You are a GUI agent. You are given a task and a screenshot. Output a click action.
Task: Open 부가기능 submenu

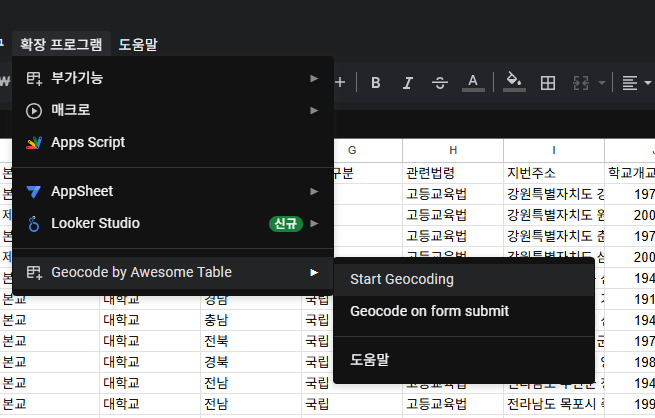(x=173, y=78)
